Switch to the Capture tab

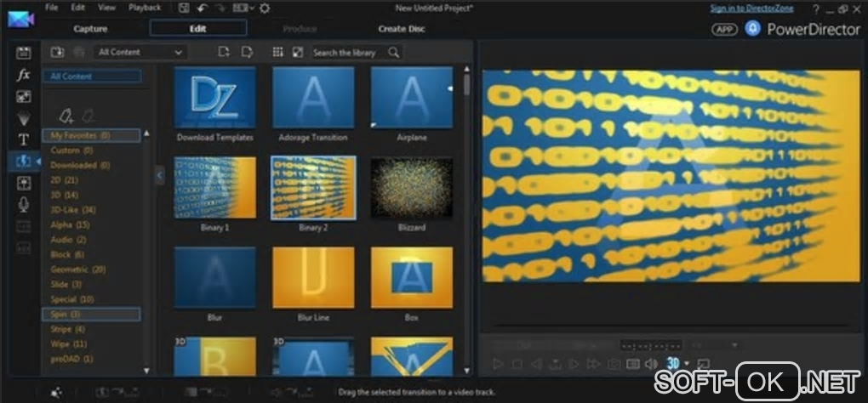[x=90, y=29]
